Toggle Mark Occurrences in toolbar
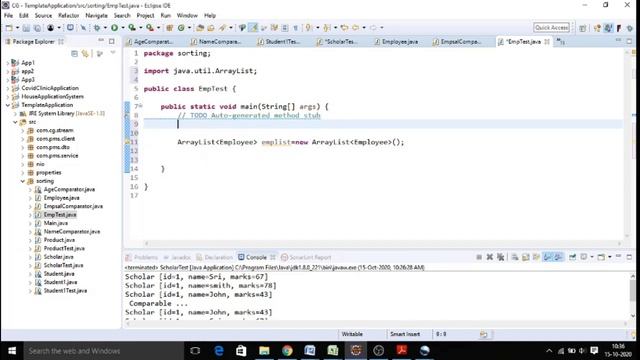Viewport: 640px width, 360px height. (x=253, y=28)
